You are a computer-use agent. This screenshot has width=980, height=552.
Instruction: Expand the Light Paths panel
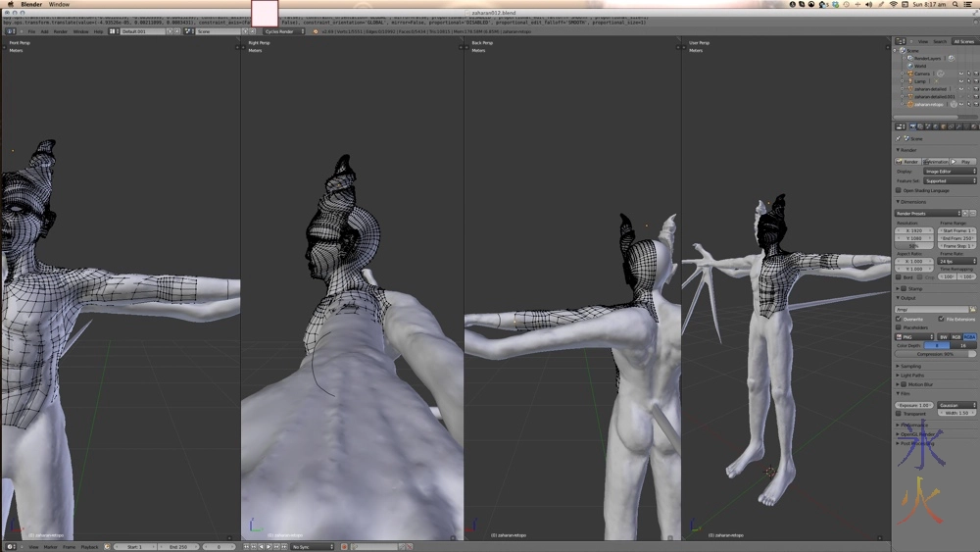pos(912,375)
